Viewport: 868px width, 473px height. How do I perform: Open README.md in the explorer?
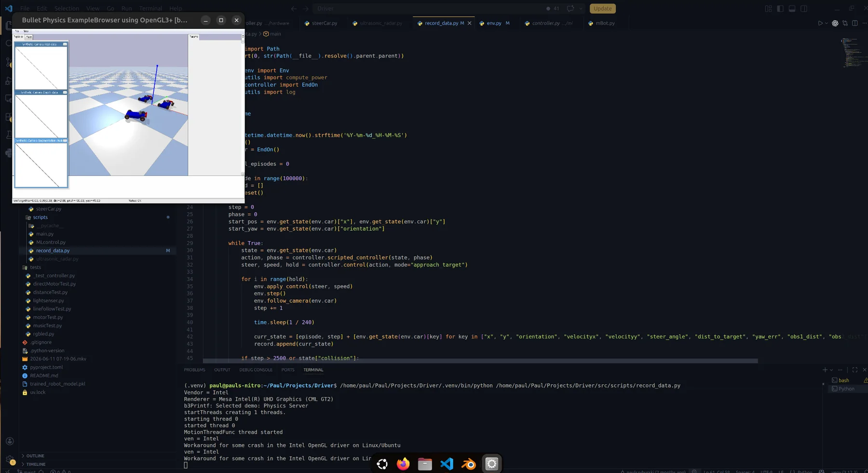tap(98, 376)
